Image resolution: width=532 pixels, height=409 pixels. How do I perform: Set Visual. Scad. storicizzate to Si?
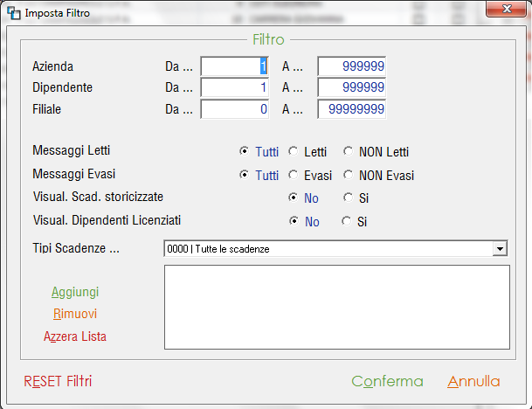coord(348,198)
